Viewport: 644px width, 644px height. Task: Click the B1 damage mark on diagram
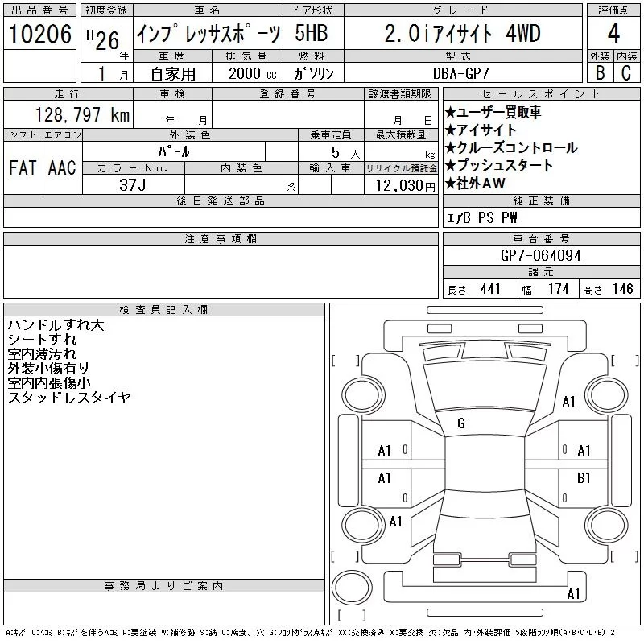click(584, 478)
